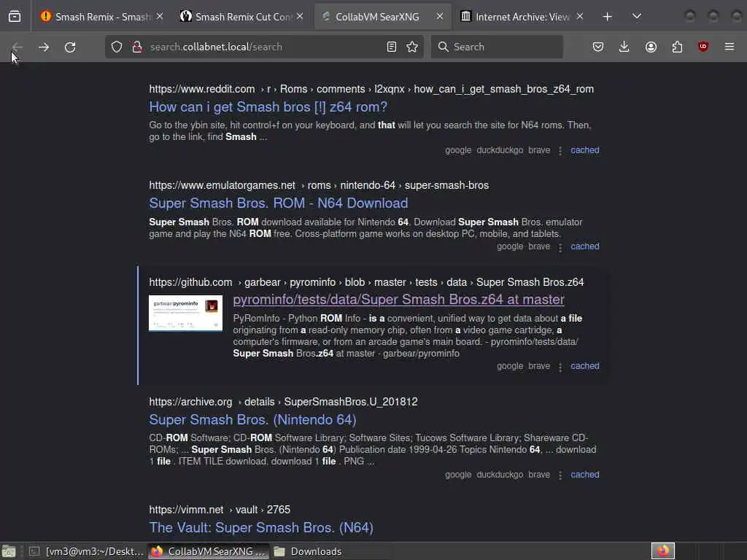The height and width of the screenshot is (560, 747).
Task: Click 'google' engine label under the emulatorgames result
Action: [x=510, y=246]
